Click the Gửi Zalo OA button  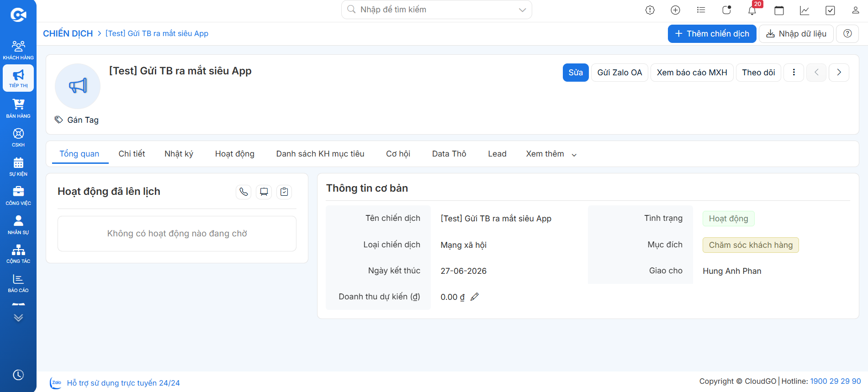[620, 73]
